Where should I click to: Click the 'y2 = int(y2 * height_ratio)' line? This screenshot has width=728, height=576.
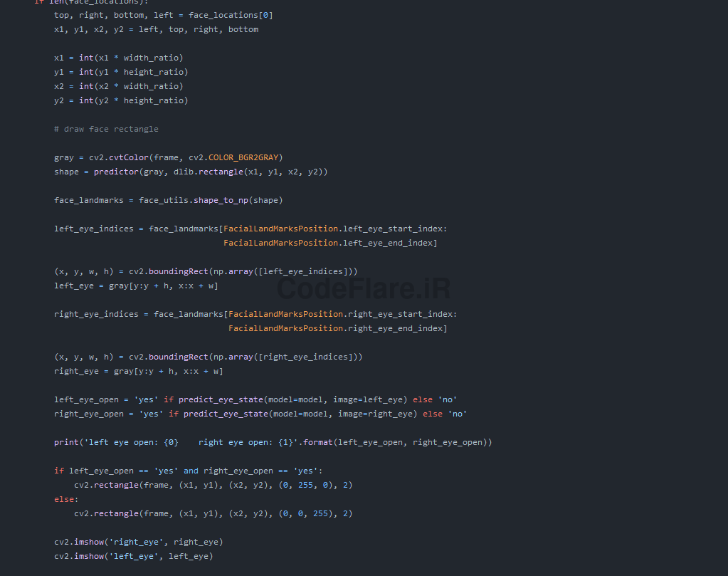pyautogui.click(x=121, y=100)
